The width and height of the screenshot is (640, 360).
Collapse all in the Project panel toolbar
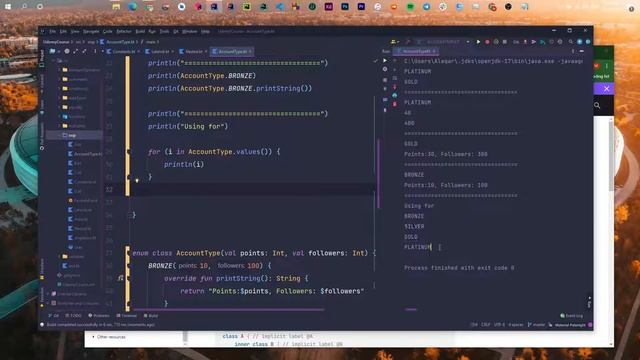pyautogui.click(x=84, y=51)
